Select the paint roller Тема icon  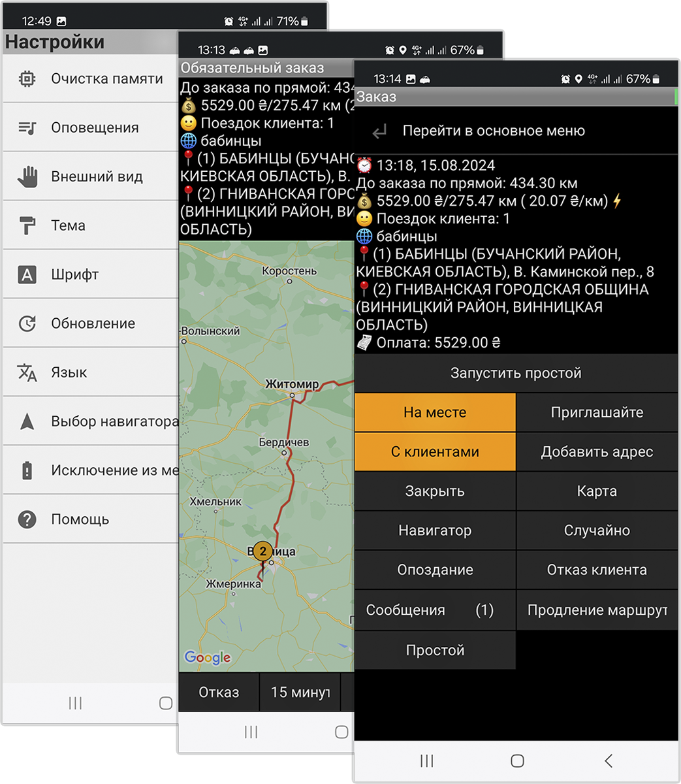click(27, 226)
